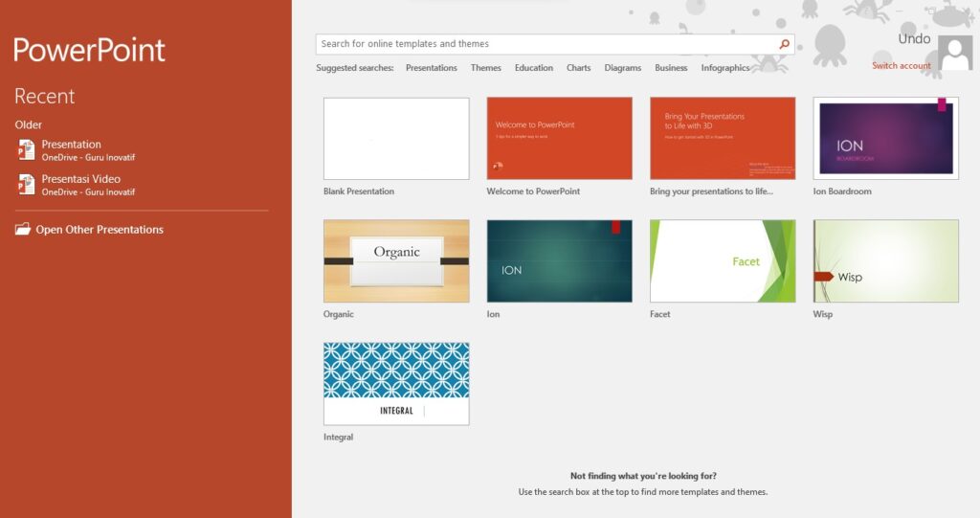Select the Diagrams suggested search

coord(622,68)
